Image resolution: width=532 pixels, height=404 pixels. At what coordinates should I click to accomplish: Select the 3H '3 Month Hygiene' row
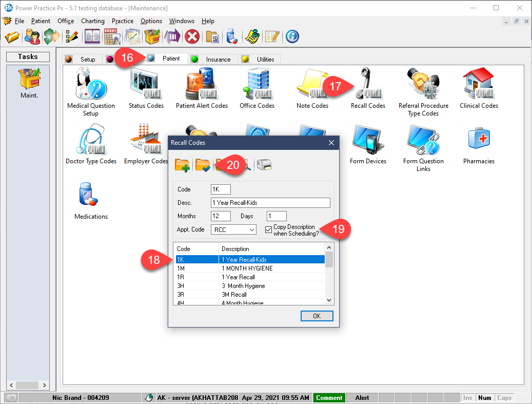tap(250, 286)
